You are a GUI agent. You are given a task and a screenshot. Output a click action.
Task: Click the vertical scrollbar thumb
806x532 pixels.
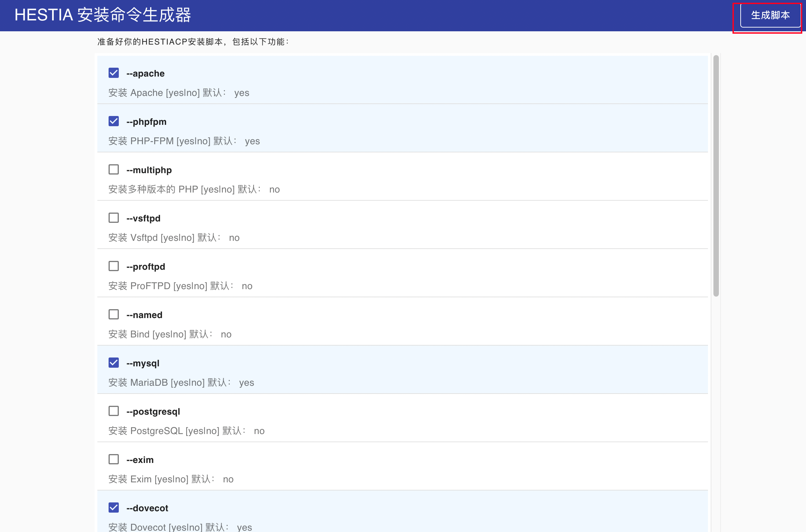tap(716, 175)
